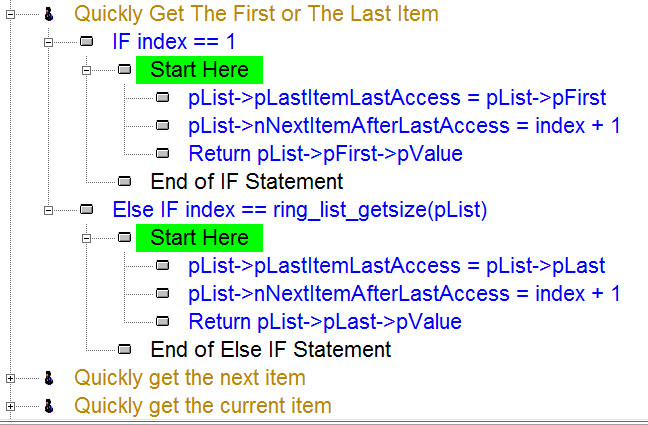This screenshot has width=648, height=425.
Task: Collapse the first Start Here block
Action: (86, 70)
